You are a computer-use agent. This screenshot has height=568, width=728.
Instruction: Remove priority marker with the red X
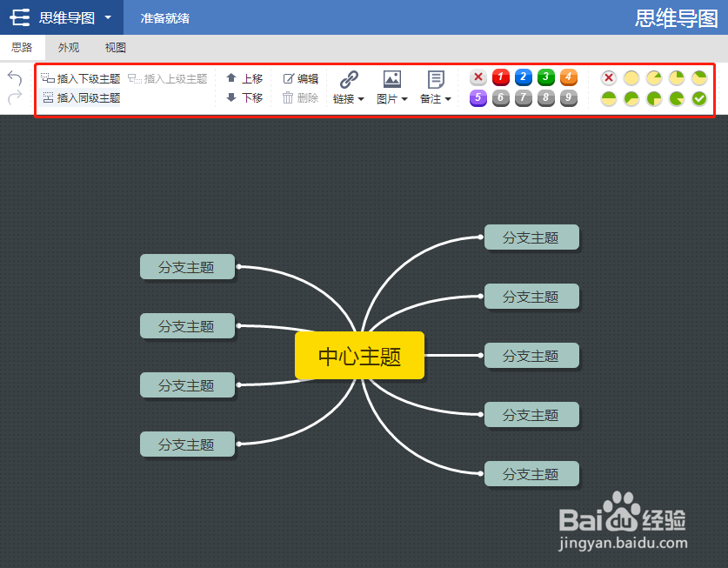[x=478, y=77]
